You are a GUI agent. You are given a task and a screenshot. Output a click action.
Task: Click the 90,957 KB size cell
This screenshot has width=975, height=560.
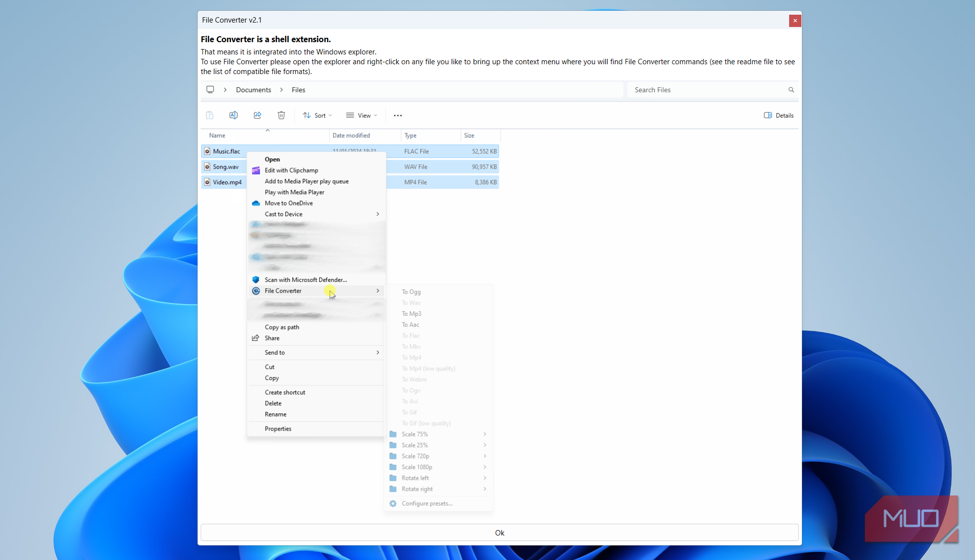click(484, 167)
